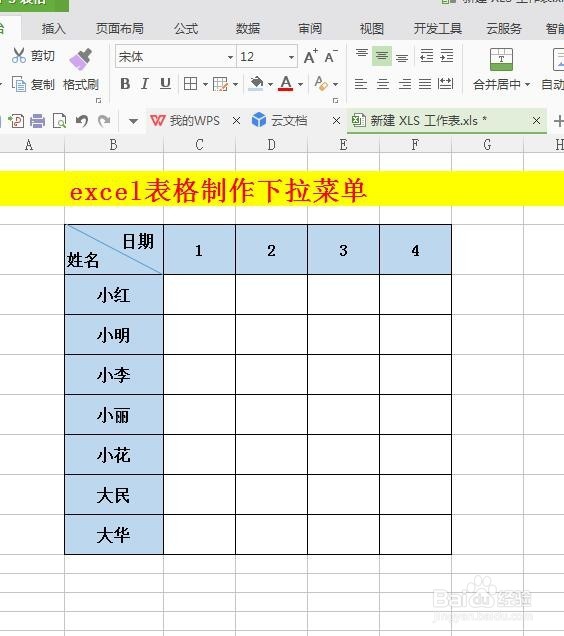Align cell contents to top

pyautogui.click(x=362, y=55)
